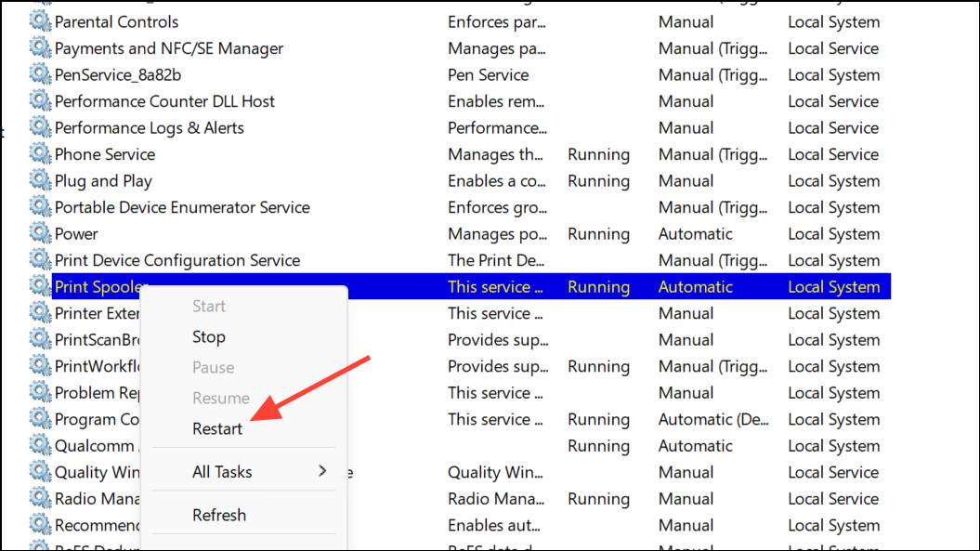Choose Restart from the context menu
Image resolution: width=980 pixels, height=551 pixels.
(x=216, y=429)
